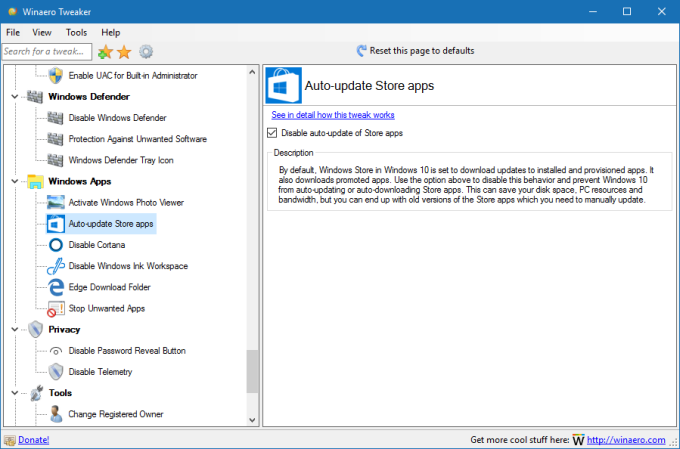Open favorites with the gold star icon
This screenshot has height=449, width=680.
click(x=125, y=51)
